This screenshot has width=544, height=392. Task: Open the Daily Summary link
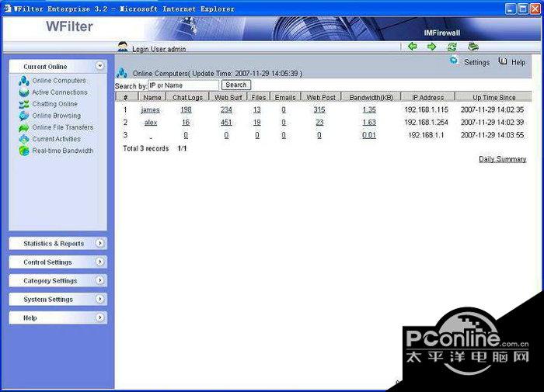click(x=502, y=159)
